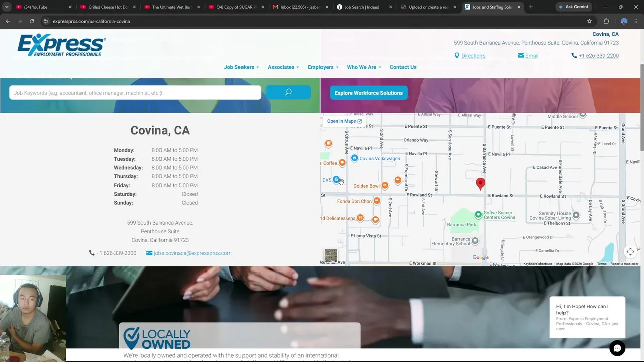The height and width of the screenshot is (362, 644).
Task: Expand the Job Seekers dropdown menu
Action: point(242,67)
